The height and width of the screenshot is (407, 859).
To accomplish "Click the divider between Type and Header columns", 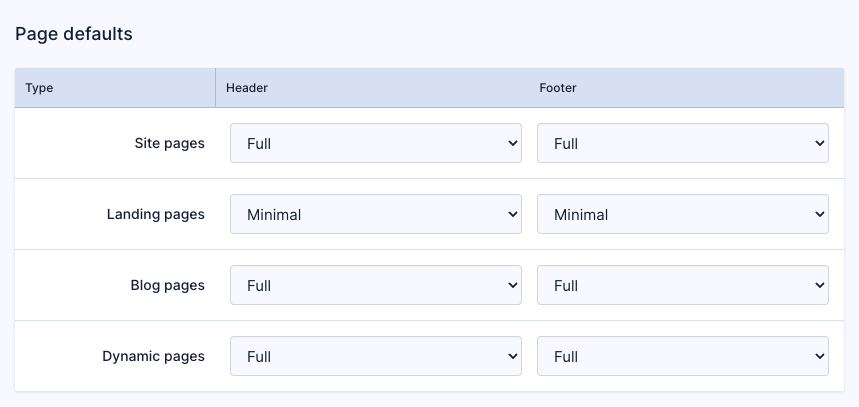I will (x=215, y=88).
